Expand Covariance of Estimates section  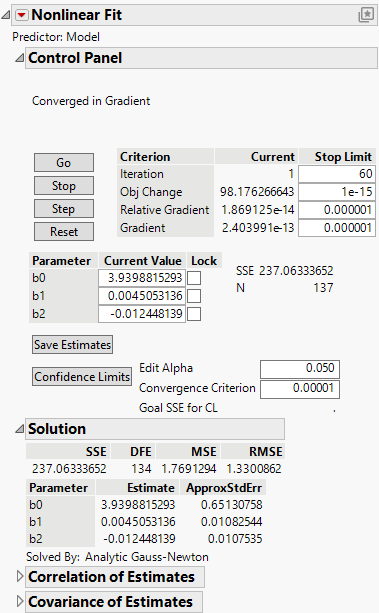(x=20, y=601)
